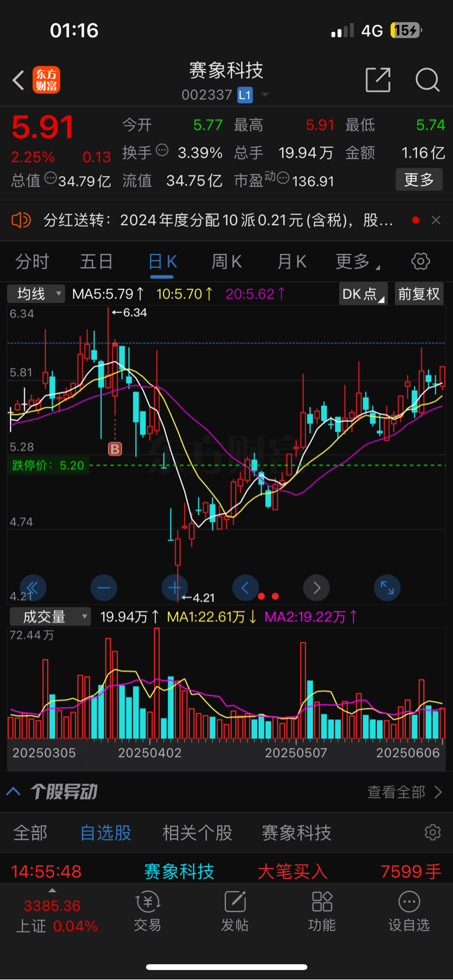Select the 全部 filter tab
The width and height of the screenshot is (453, 980).
[x=31, y=833]
